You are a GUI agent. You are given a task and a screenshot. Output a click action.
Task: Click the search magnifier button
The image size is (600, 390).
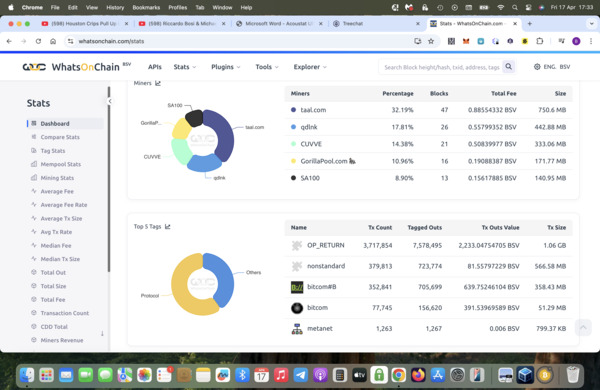click(x=509, y=67)
